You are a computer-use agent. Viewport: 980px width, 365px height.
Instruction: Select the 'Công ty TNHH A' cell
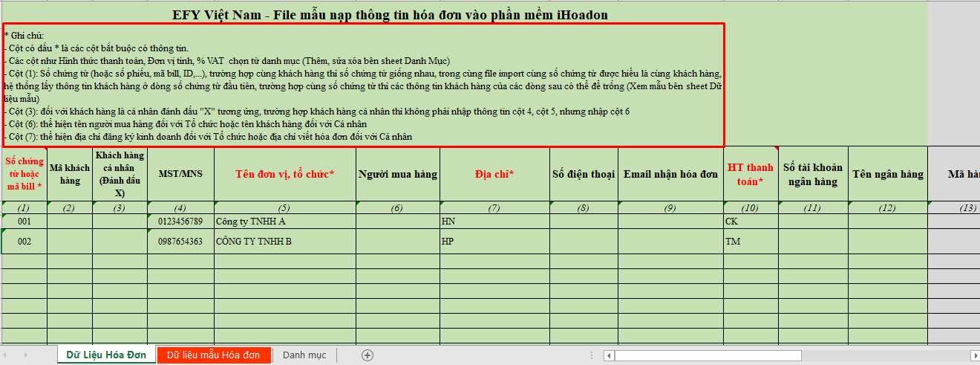(x=285, y=222)
